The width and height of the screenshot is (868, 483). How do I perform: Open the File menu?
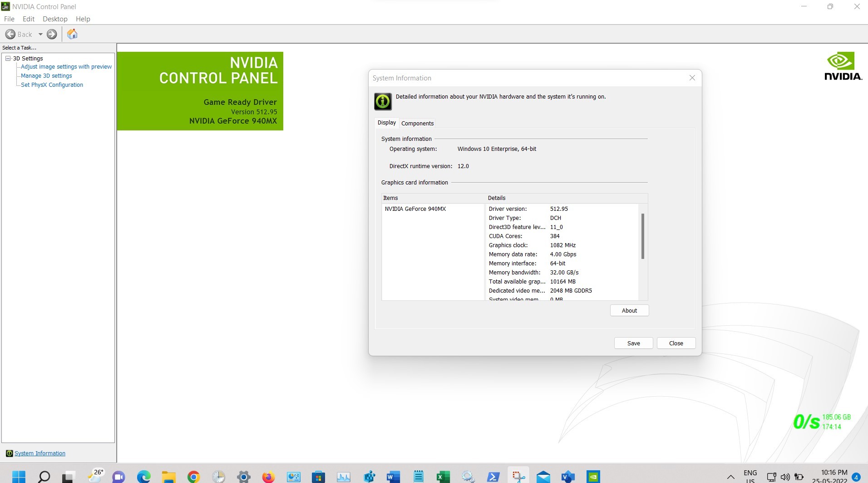point(9,19)
